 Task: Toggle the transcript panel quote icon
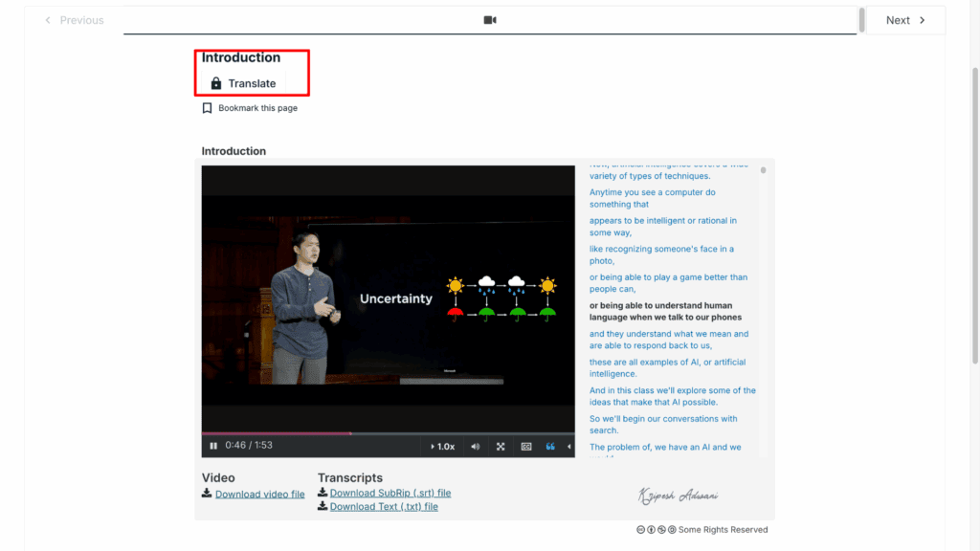point(550,446)
